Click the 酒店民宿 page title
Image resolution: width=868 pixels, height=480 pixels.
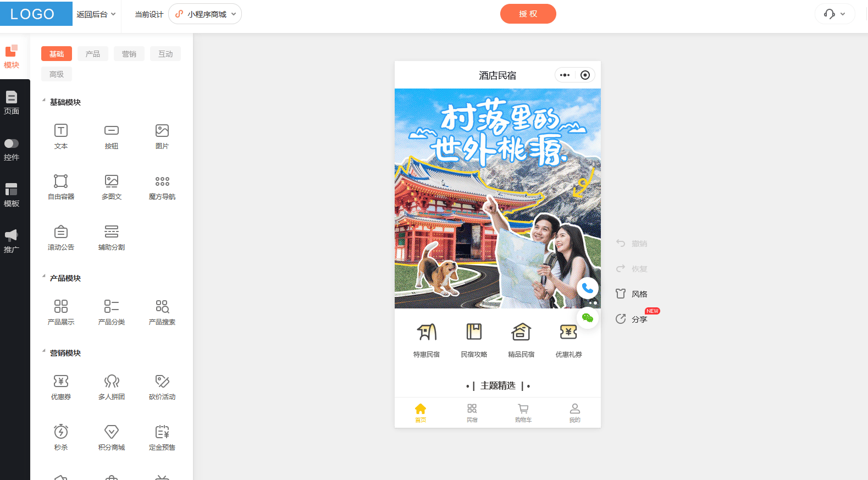(497, 75)
